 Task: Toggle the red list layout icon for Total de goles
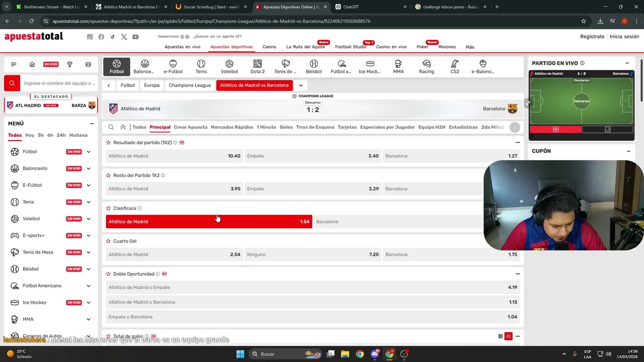click(509, 336)
